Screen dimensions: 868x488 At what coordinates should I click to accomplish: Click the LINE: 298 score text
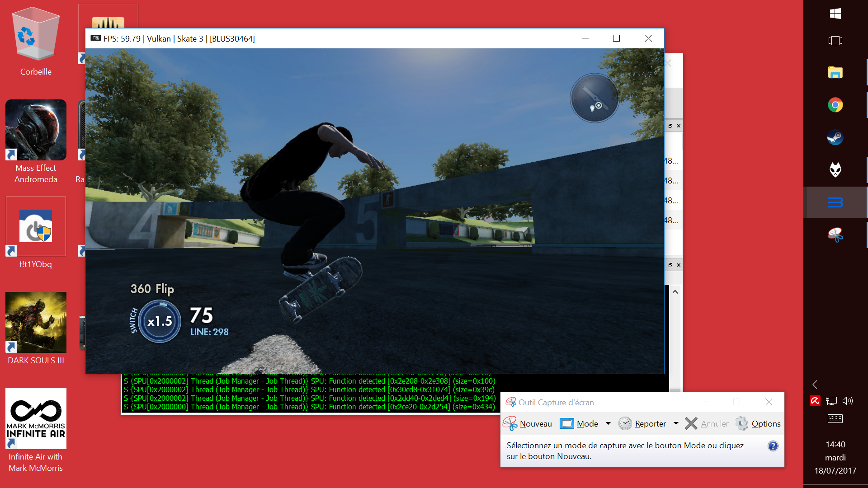click(x=209, y=332)
